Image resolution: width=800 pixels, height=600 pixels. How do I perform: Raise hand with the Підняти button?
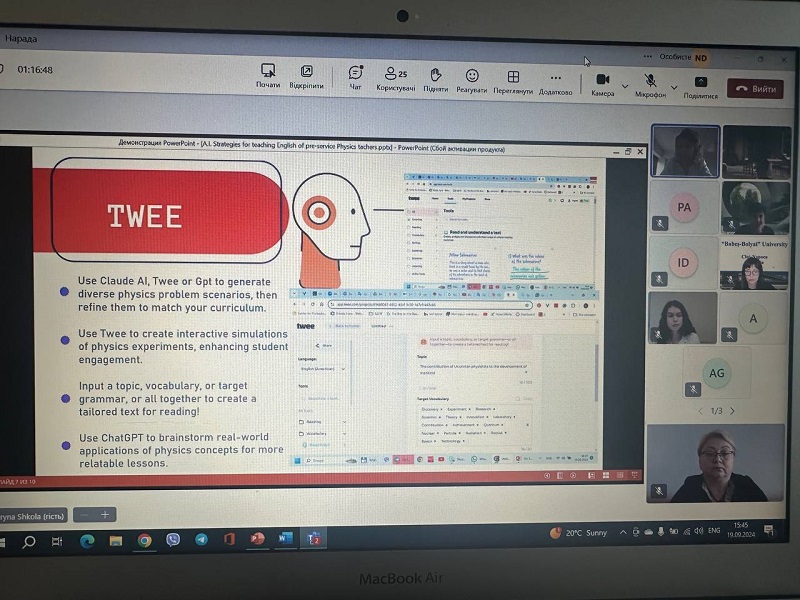435,80
